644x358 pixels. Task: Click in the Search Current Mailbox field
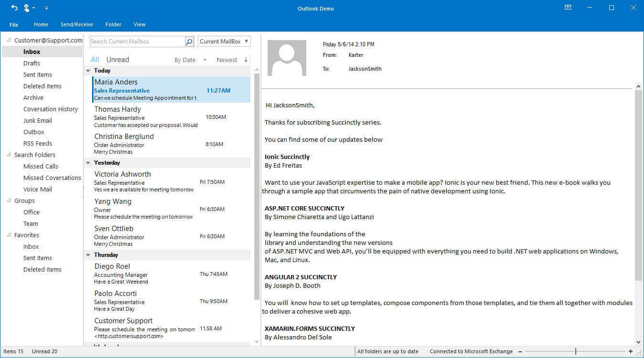pyautogui.click(x=136, y=42)
